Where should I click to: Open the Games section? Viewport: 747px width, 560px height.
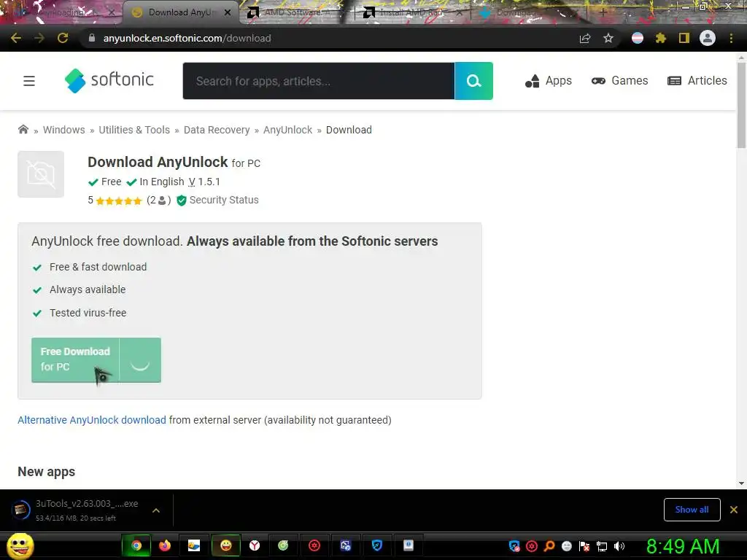click(619, 81)
